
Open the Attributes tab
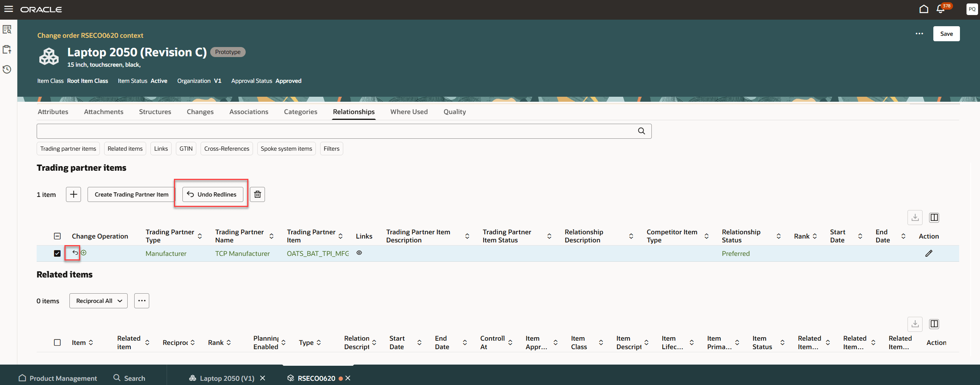(53, 111)
